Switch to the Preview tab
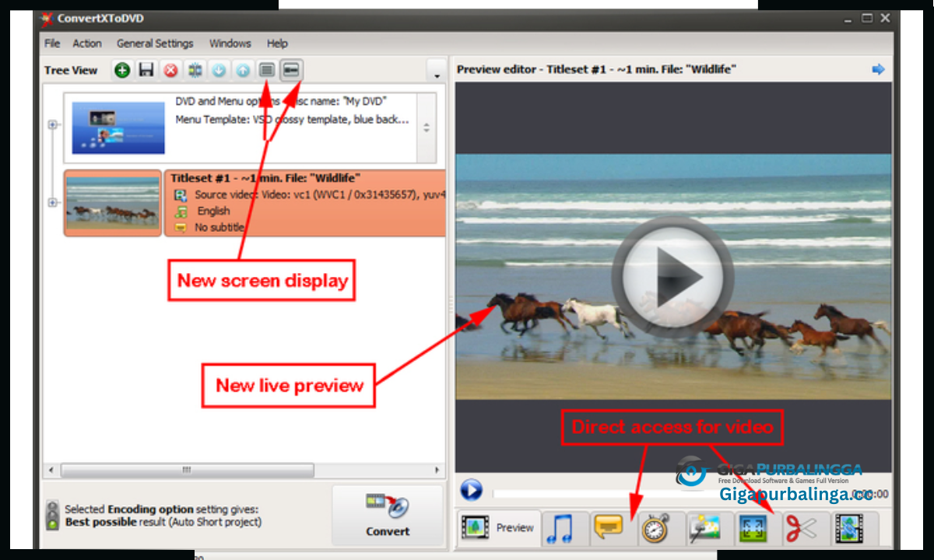 point(500,528)
